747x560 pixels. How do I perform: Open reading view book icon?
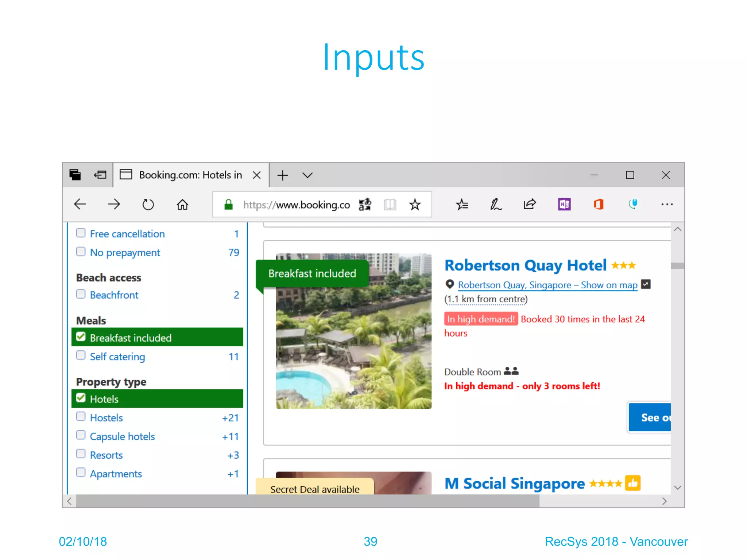[390, 205]
